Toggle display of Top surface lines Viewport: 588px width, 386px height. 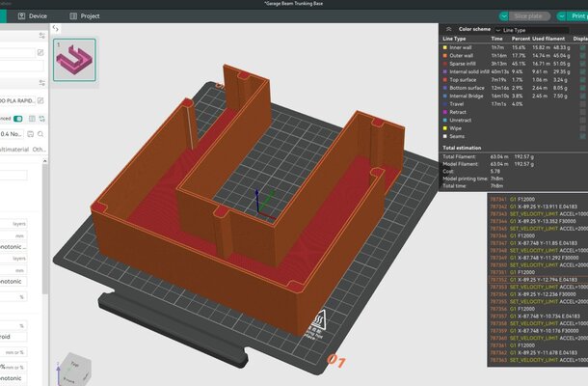582,80
